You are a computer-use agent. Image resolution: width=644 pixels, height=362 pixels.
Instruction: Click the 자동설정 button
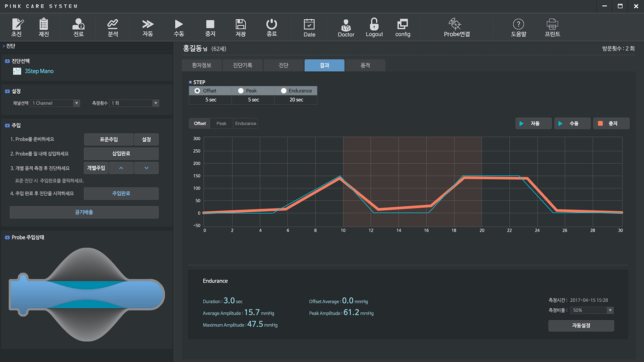(581, 325)
